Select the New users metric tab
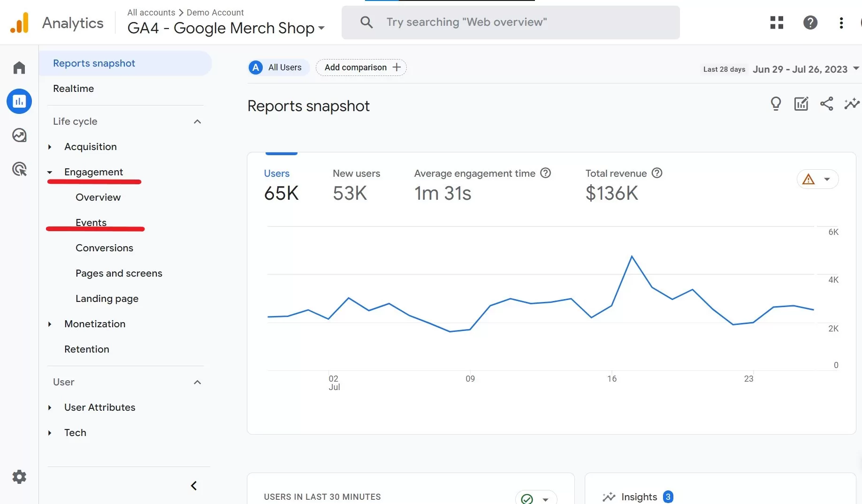The width and height of the screenshot is (862, 504). point(357,185)
